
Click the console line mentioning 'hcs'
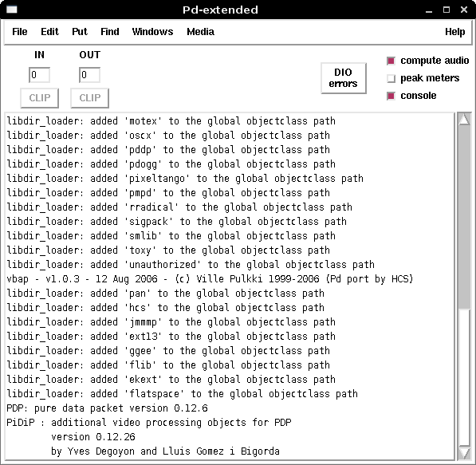[166, 308]
